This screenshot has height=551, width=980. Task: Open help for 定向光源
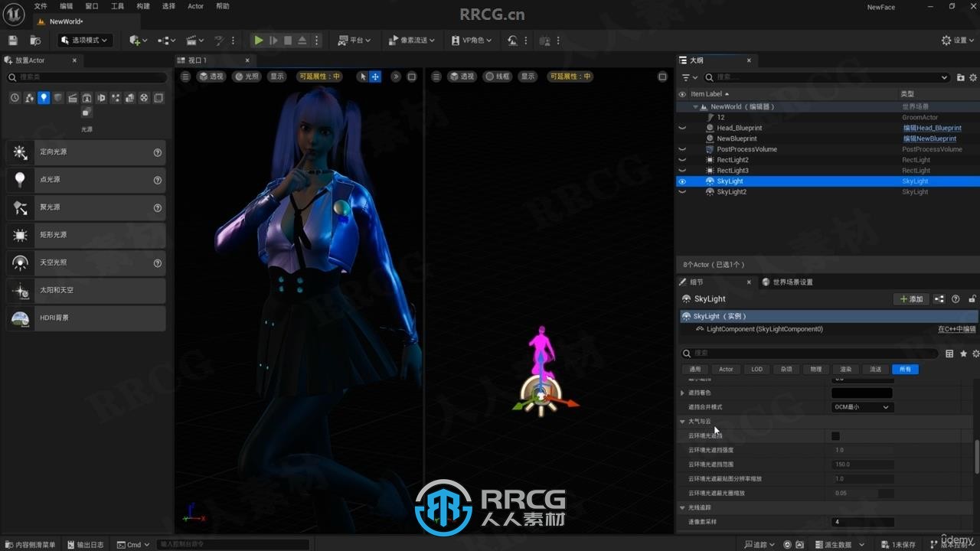point(158,152)
